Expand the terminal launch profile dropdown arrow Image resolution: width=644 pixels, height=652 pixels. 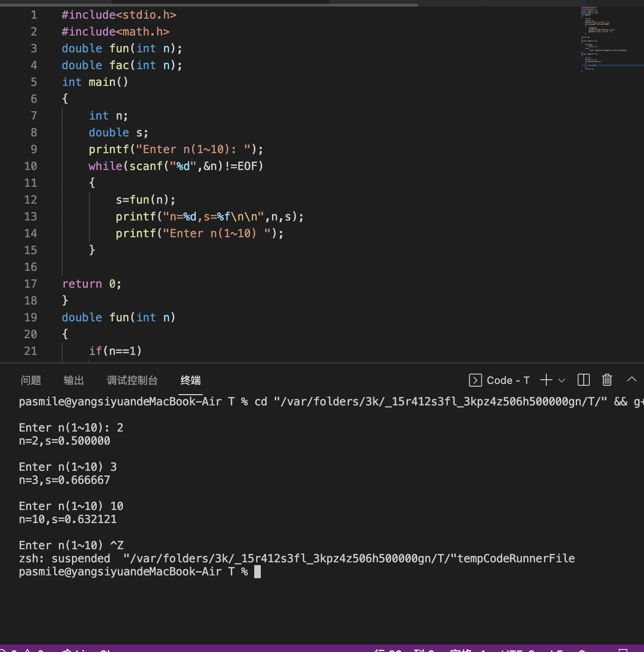coord(562,381)
